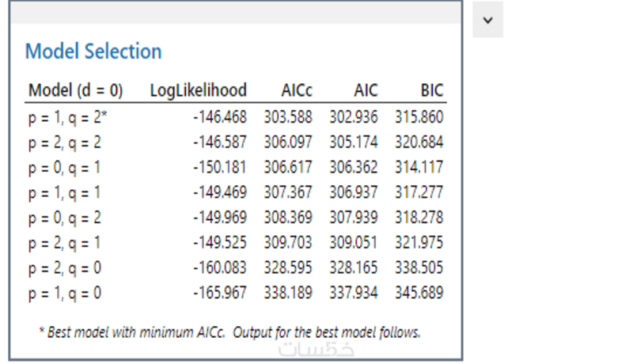Select the best model row p = 1, q = 2*

67,117
